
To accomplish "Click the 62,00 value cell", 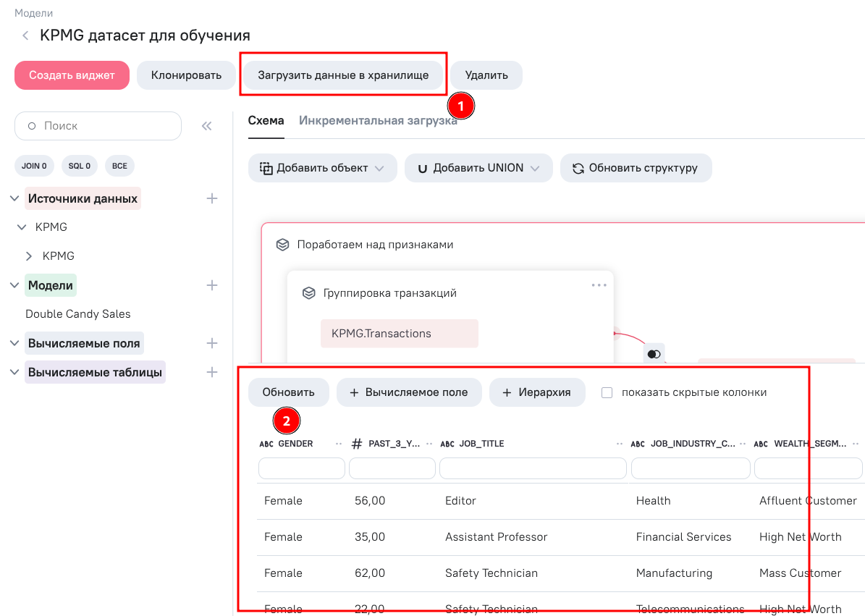I will tap(370, 573).
